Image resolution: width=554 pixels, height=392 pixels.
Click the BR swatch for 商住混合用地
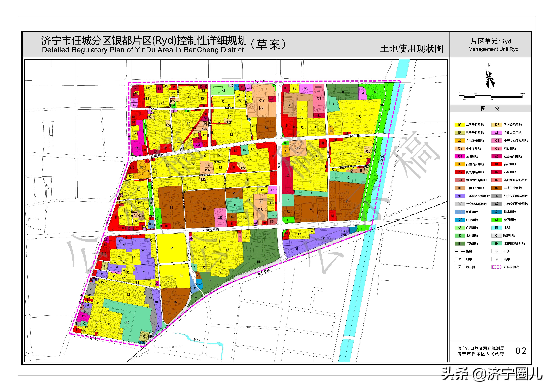click(460, 164)
